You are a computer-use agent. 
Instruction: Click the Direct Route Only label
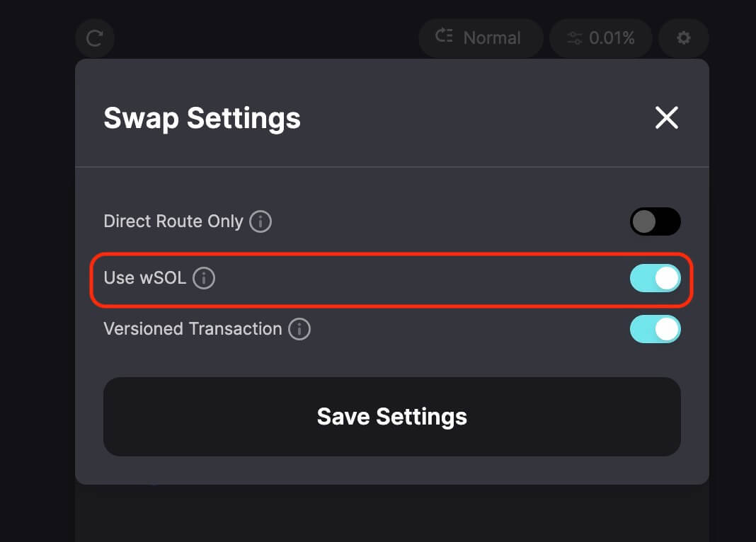[x=173, y=221]
